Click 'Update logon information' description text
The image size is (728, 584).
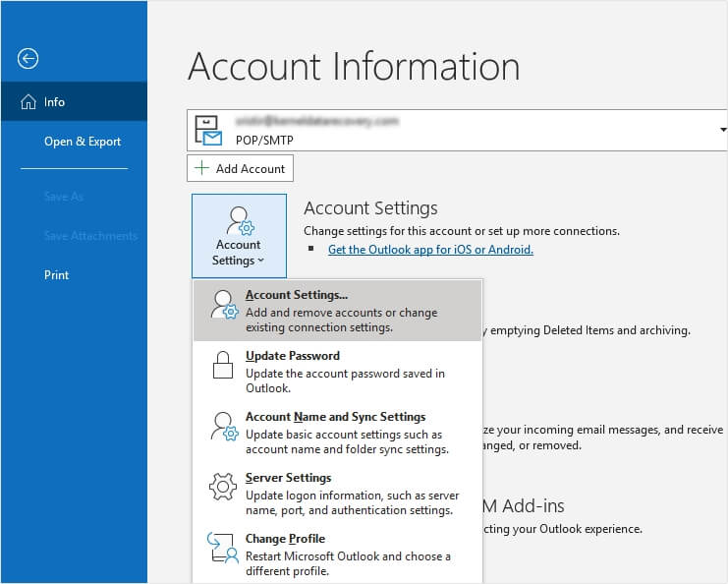point(352,502)
